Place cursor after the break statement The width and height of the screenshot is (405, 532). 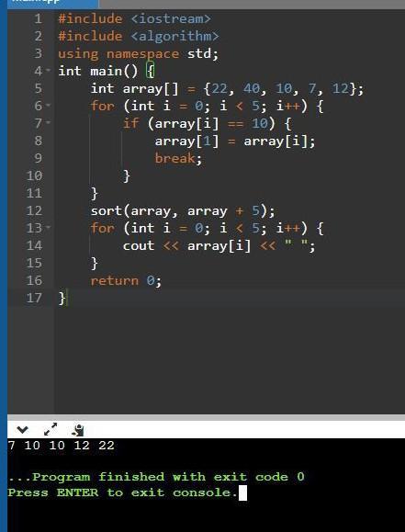(202, 158)
